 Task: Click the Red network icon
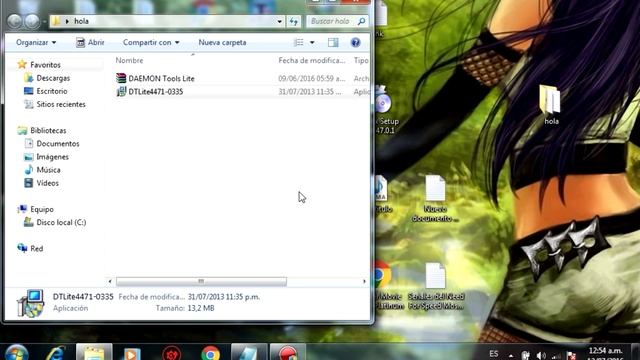pyautogui.click(x=22, y=248)
